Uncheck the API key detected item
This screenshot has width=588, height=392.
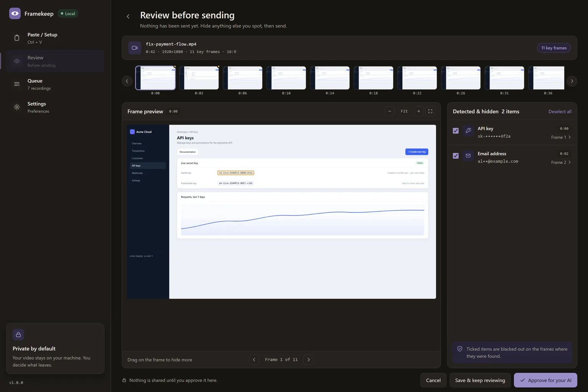(x=456, y=131)
